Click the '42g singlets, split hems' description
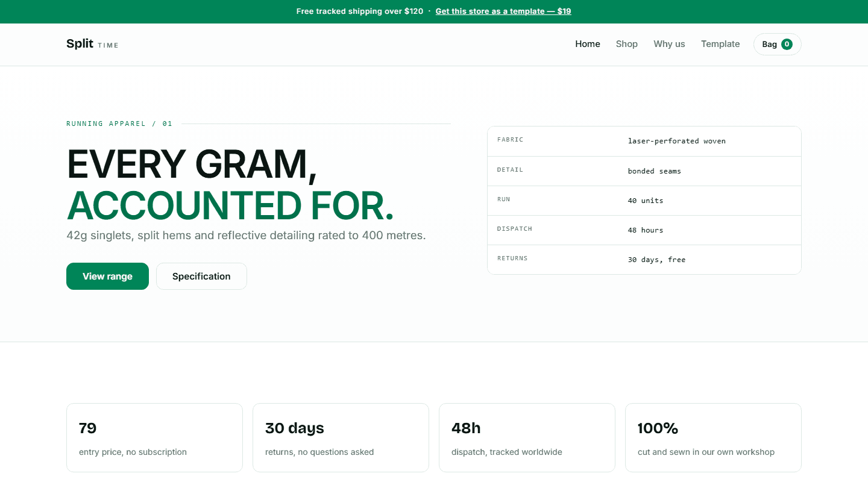Image resolution: width=868 pixels, height=488 pixels. click(x=246, y=235)
